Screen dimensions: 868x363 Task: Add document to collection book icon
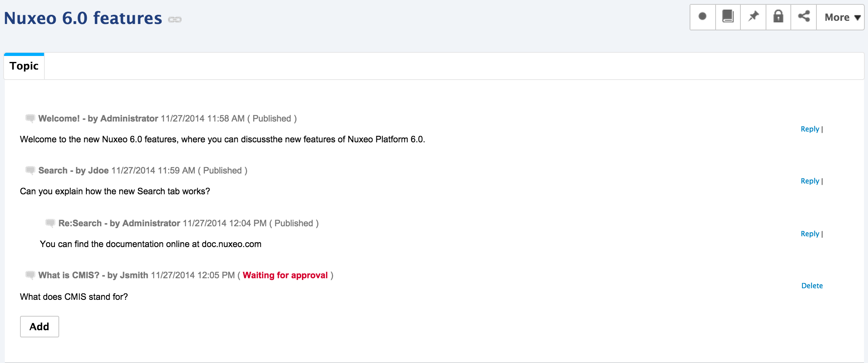pyautogui.click(x=728, y=17)
